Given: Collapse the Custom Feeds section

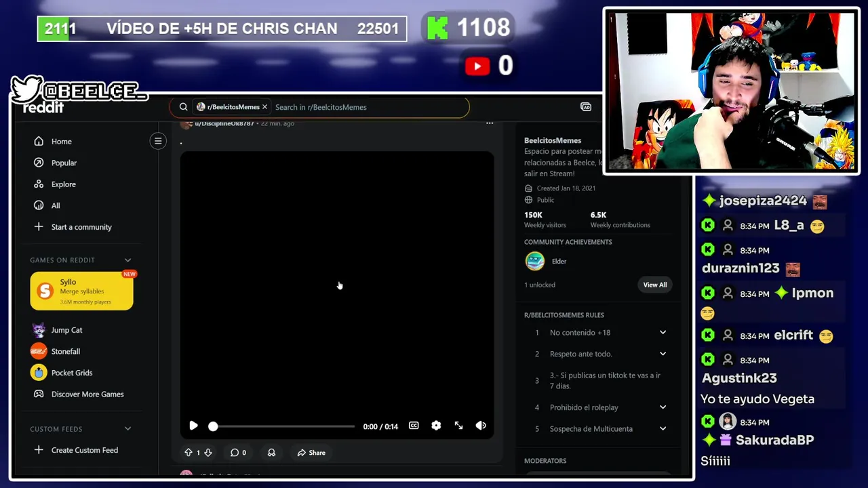Looking at the screenshot, I should coord(127,429).
